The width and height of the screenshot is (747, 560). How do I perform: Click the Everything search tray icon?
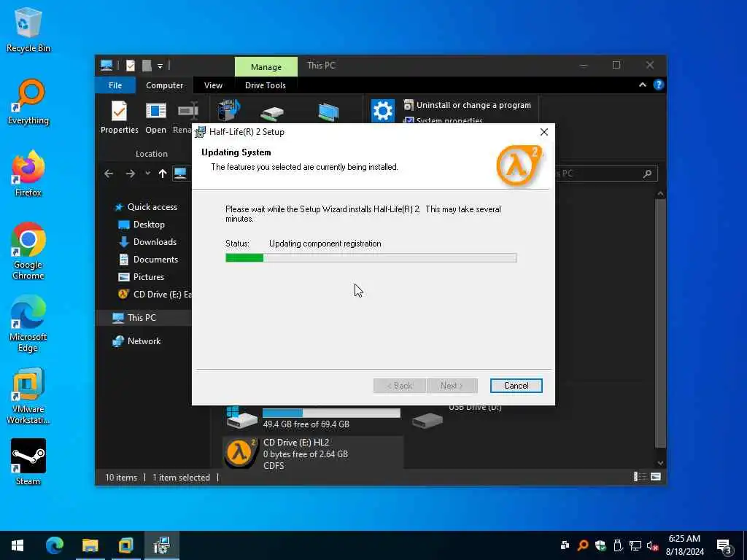tap(583, 545)
